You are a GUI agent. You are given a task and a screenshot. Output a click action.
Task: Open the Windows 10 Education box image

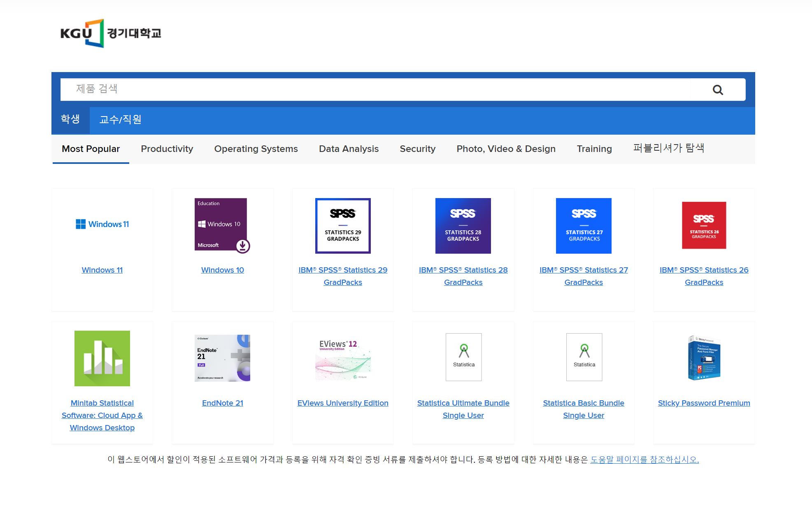coord(222,225)
